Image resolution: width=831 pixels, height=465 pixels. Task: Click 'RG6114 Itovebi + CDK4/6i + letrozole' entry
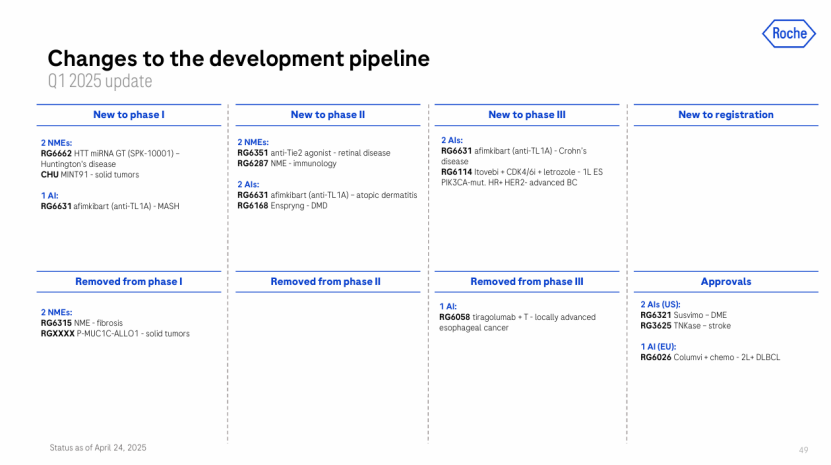(x=521, y=177)
